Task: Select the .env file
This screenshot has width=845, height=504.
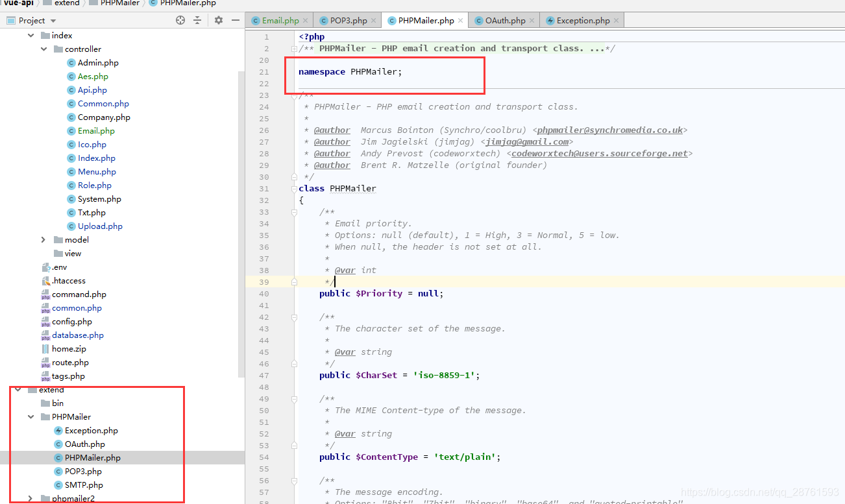Action: coord(54,267)
